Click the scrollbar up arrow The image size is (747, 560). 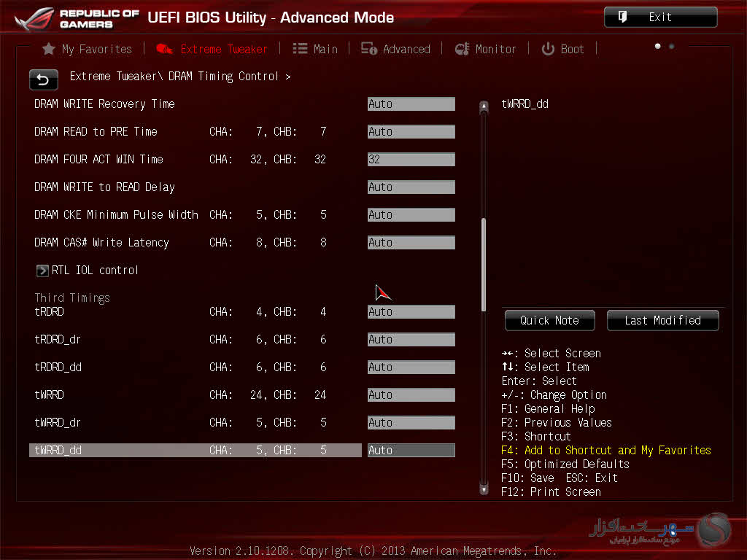point(483,107)
